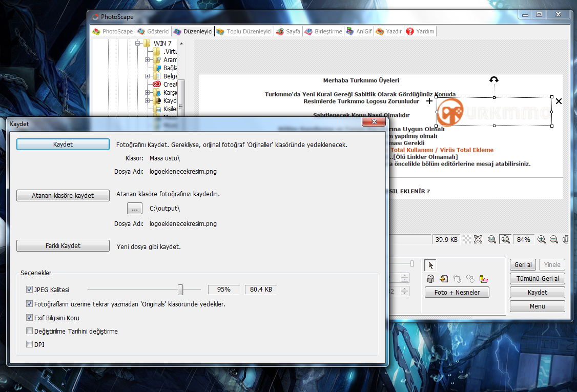
Task: Open the AniGif tab
Action: (359, 31)
